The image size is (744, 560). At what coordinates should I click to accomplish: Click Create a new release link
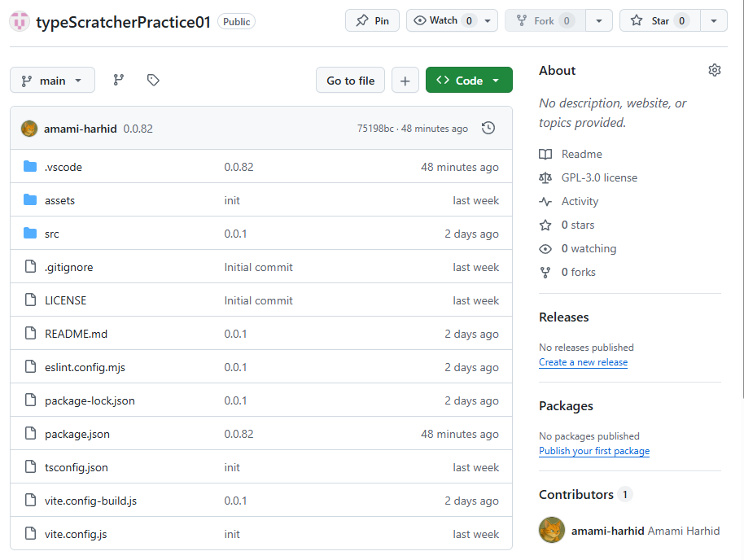pos(583,362)
